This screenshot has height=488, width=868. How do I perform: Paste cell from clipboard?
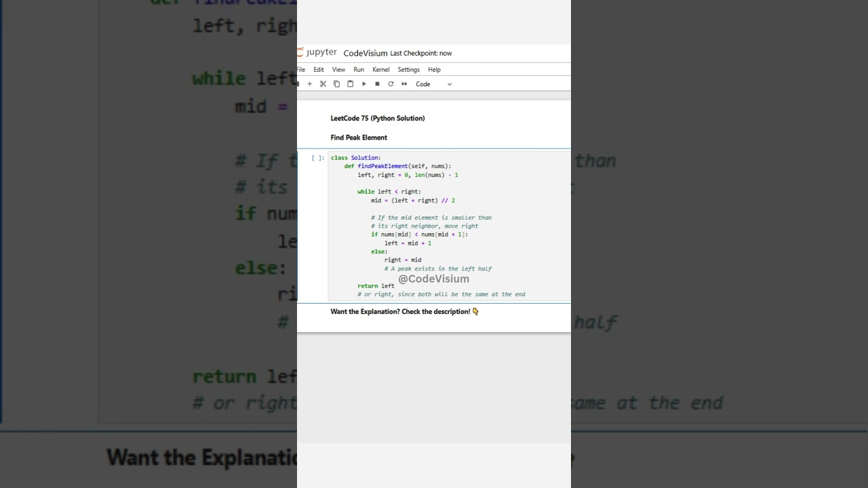[x=350, y=84]
